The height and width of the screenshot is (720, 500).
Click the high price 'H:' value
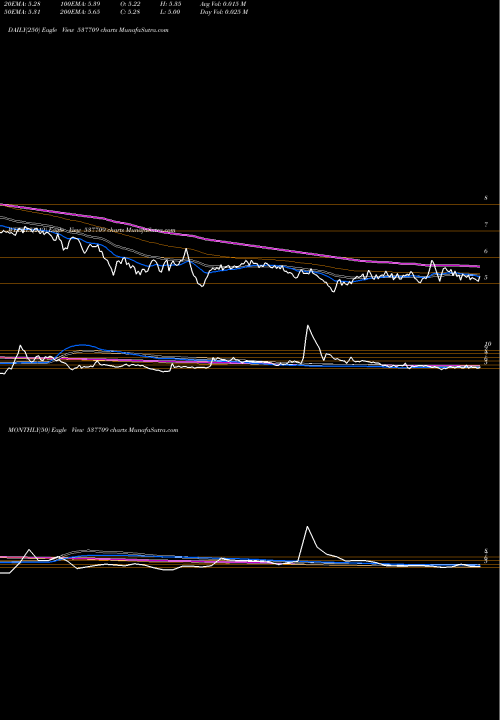tap(170, 4)
